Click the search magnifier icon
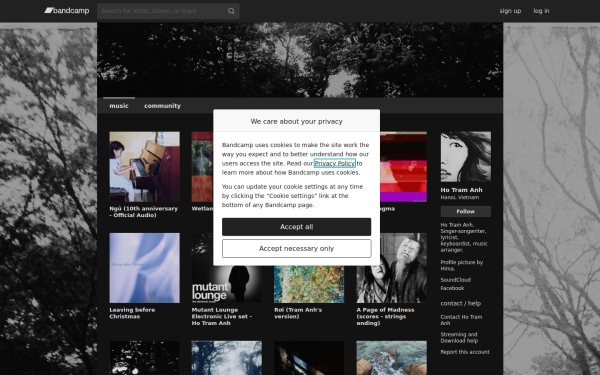 click(x=231, y=11)
